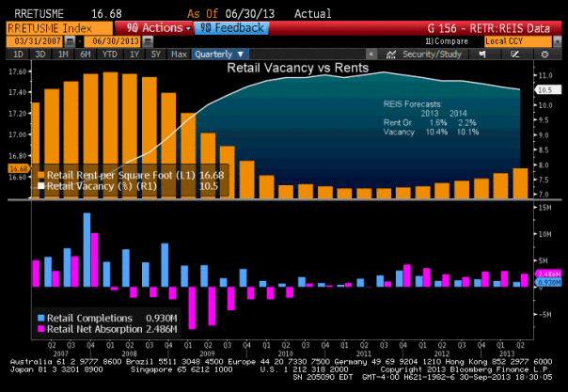This screenshot has height=392, width=568.
Task: Click the Security/Study chart icon
Action: pos(390,55)
